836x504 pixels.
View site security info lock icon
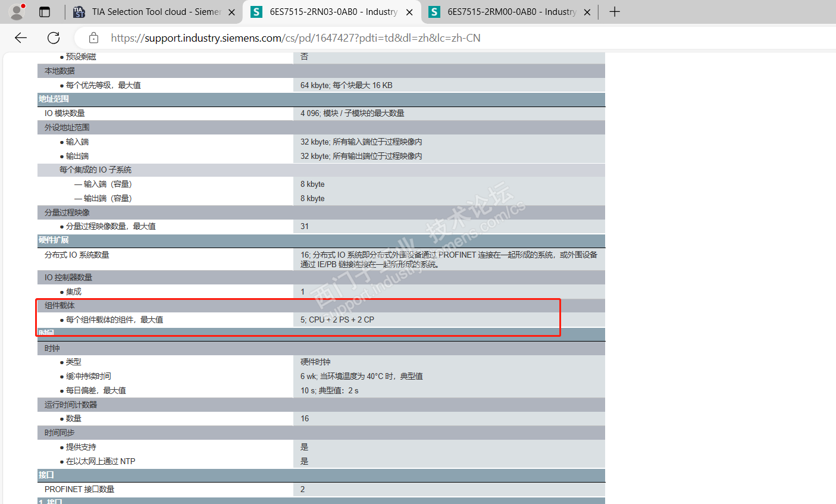point(93,38)
